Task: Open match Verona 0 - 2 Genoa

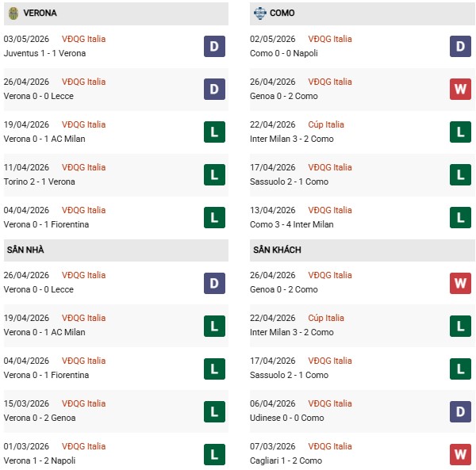Action: 40,418
